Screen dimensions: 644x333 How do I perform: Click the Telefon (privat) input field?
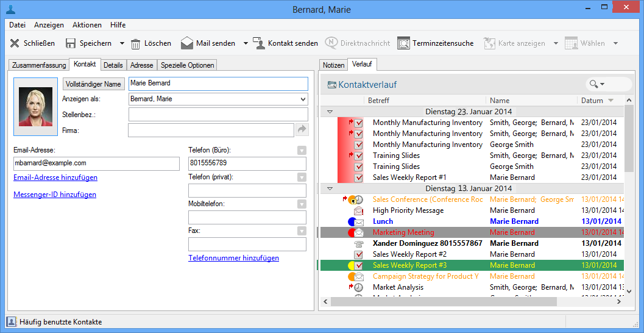click(x=247, y=190)
